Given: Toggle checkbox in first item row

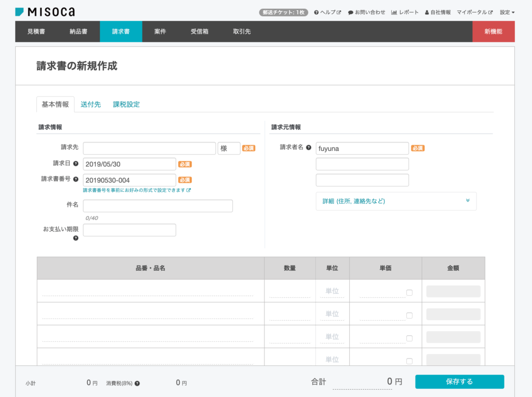Looking at the screenshot, I should (x=409, y=293).
